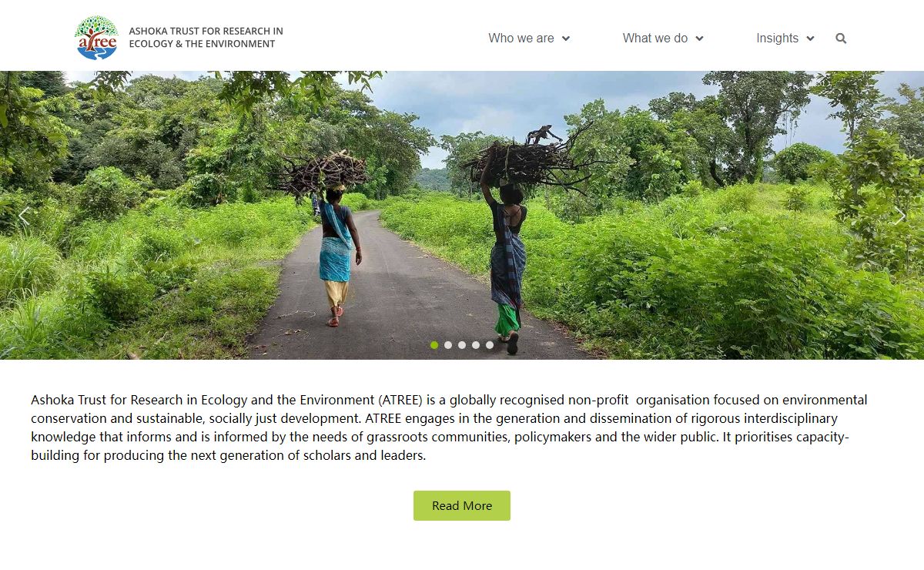
Task: Select the first green carousel dot
Action: [434, 345]
